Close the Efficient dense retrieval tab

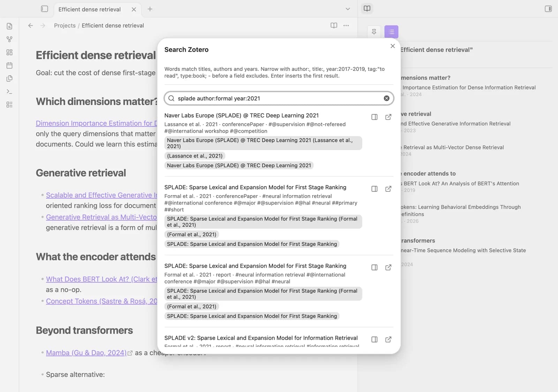134,9
